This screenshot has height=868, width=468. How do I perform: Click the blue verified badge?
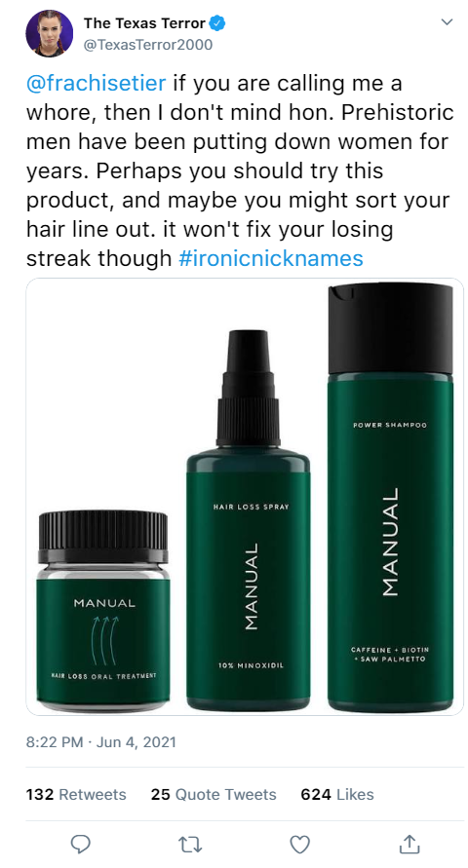pos(217,23)
